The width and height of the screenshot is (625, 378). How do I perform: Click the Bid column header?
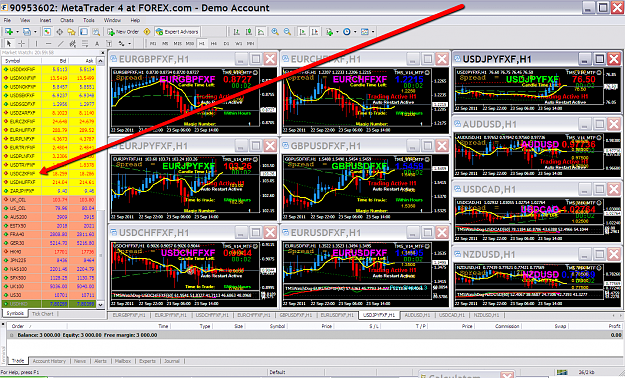[55, 61]
